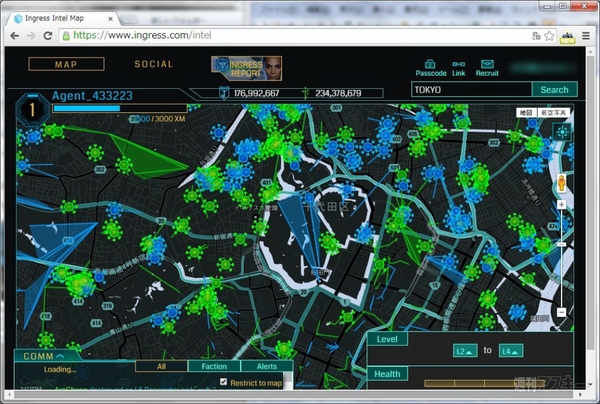Screen dimensions: 600x404
Task: Click the TOKYO search input field
Action: coord(471,90)
